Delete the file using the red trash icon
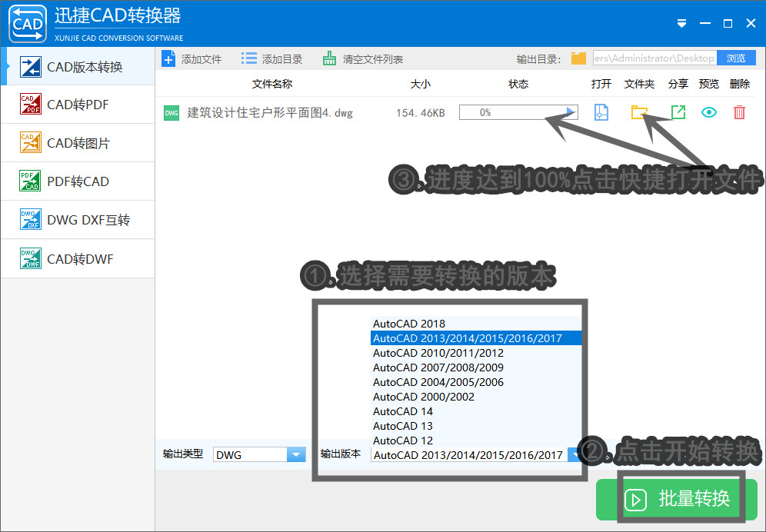Image resolution: width=766 pixels, height=532 pixels. pyautogui.click(x=740, y=112)
